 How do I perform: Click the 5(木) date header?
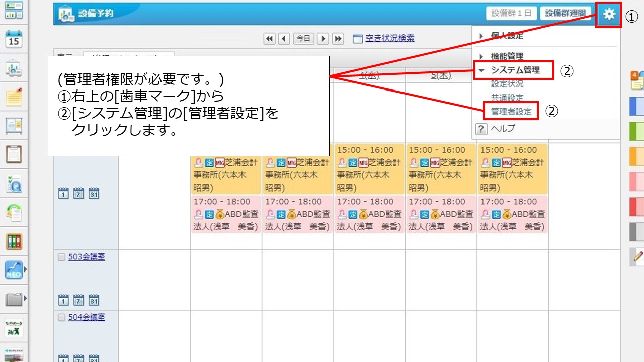[441, 75]
